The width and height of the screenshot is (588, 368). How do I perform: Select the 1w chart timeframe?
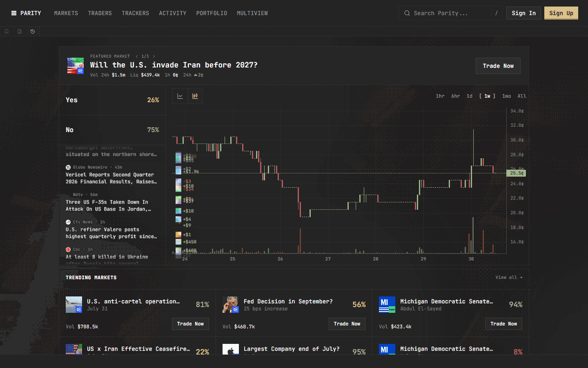pyautogui.click(x=487, y=96)
